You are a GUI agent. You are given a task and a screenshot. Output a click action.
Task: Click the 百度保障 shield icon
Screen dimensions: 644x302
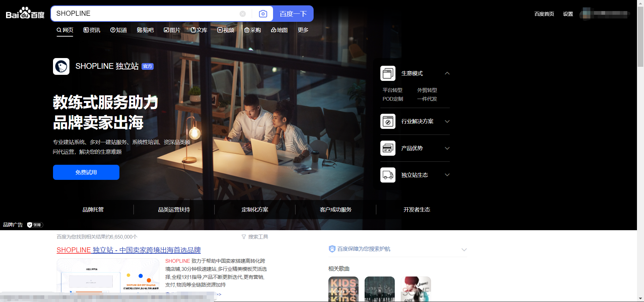point(332,249)
